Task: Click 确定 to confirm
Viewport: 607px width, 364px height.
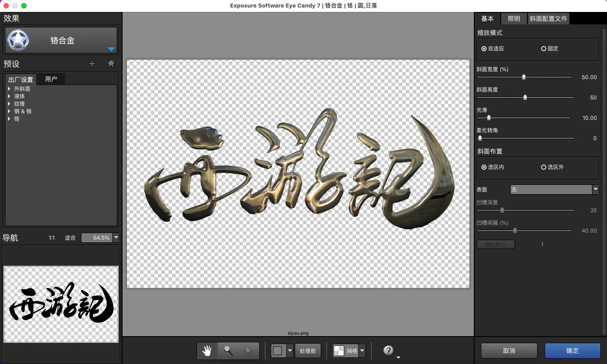Action: pos(572,351)
